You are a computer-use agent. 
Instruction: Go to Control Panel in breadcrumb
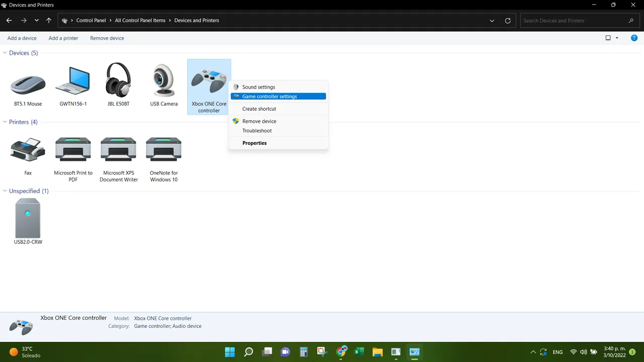click(x=91, y=21)
